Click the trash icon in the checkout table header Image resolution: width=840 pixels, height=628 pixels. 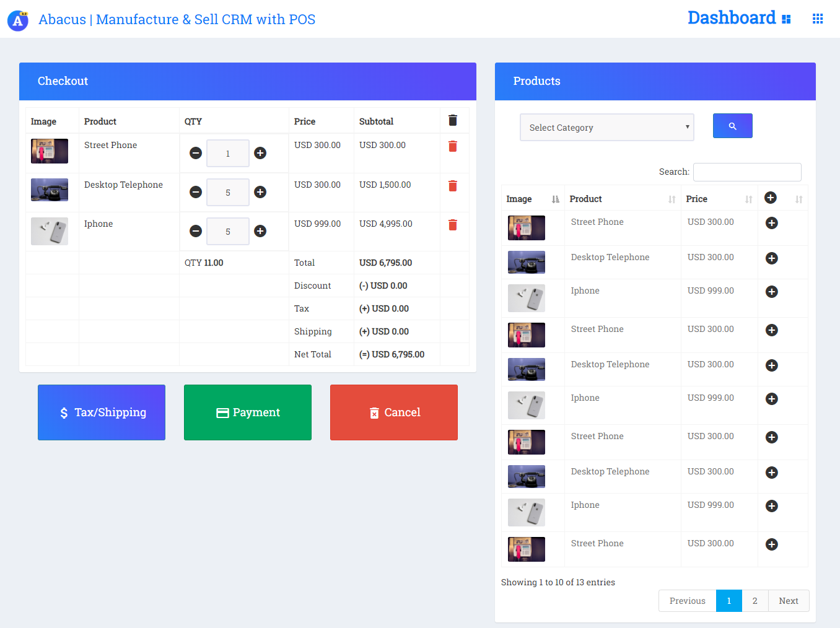[453, 120]
